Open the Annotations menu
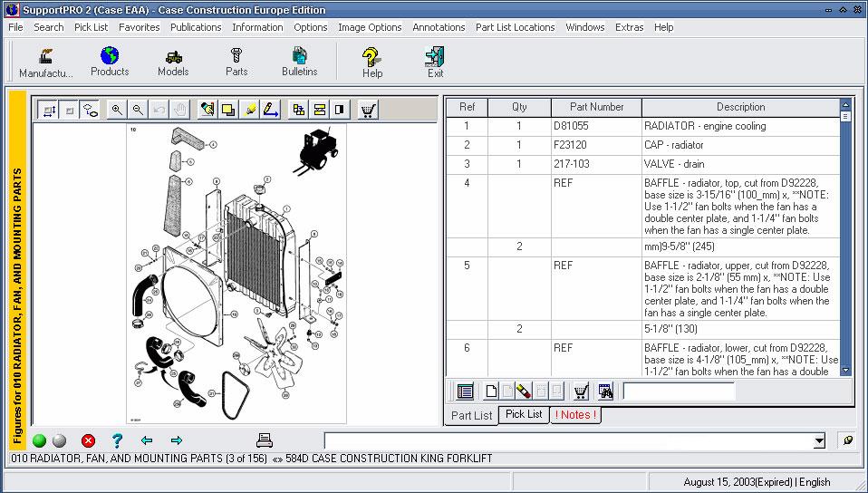 click(439, 27)
